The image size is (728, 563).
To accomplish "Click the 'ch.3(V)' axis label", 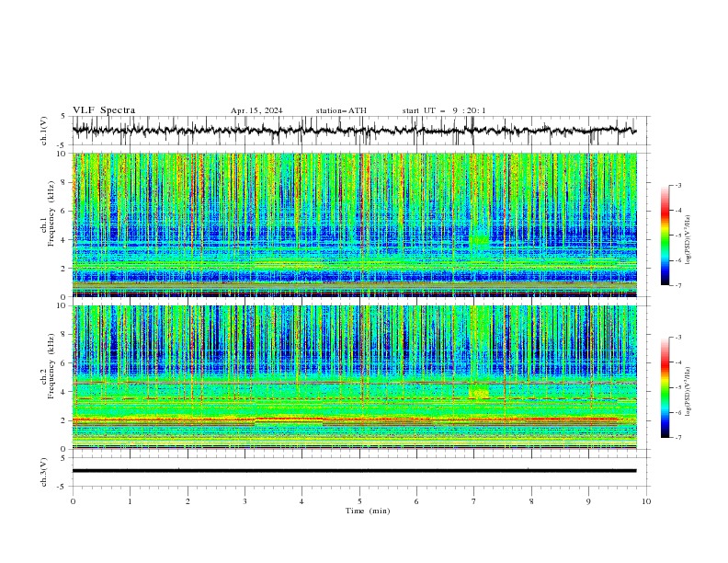I will click(x=44, y=472).
